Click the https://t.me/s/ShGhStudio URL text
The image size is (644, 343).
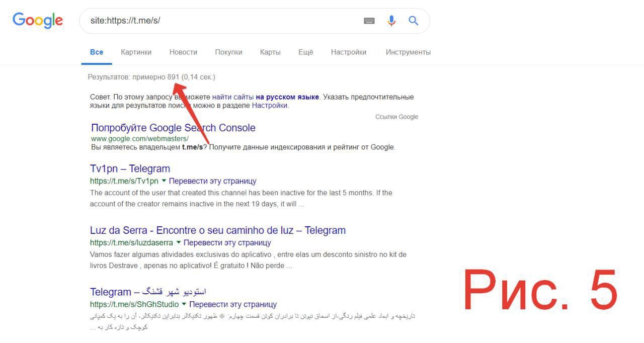134,304
